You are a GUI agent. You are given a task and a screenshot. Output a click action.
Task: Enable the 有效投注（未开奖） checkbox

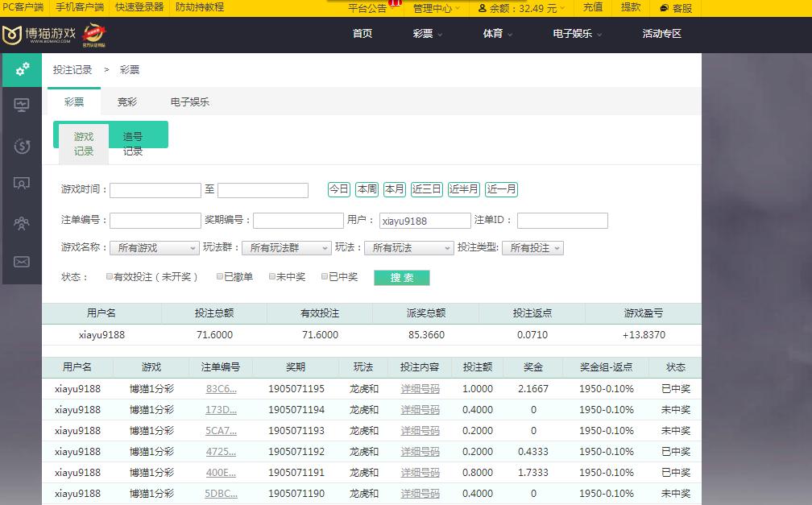click(x=110, y=276)
